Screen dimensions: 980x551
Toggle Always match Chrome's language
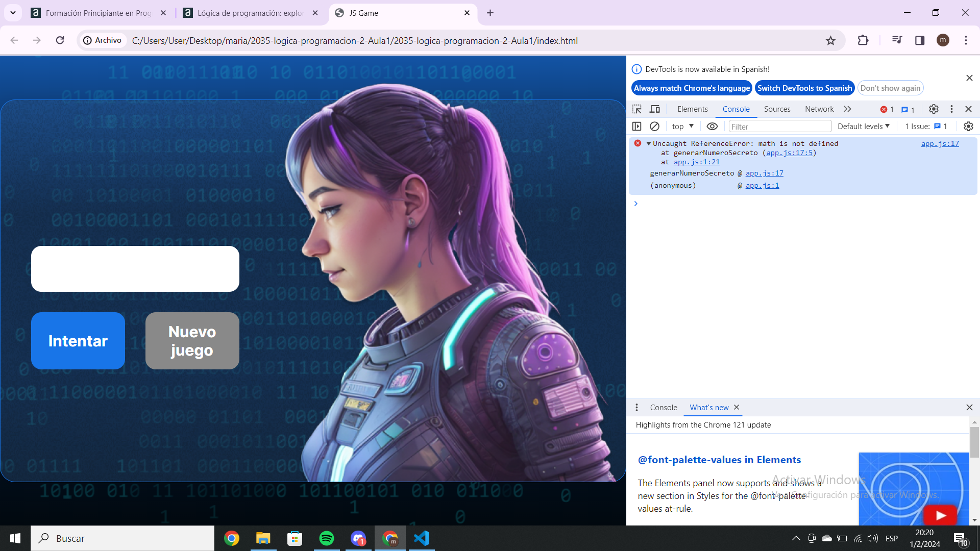691,88
